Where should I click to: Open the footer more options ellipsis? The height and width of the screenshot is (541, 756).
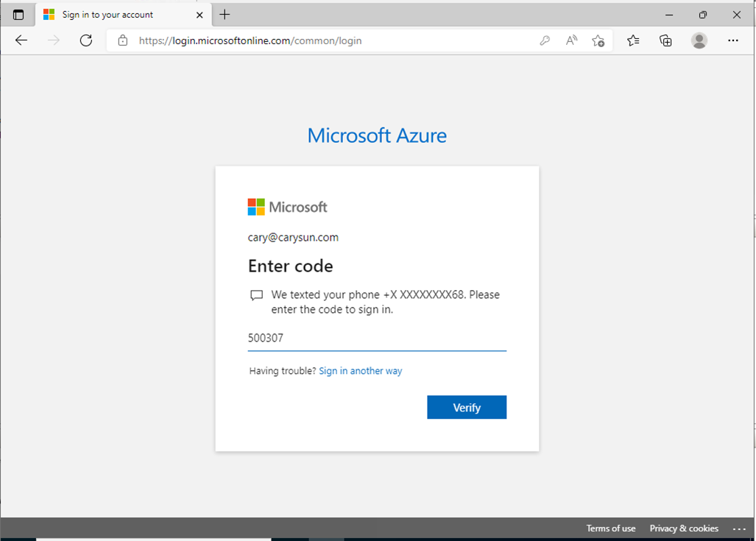[739, 529]
